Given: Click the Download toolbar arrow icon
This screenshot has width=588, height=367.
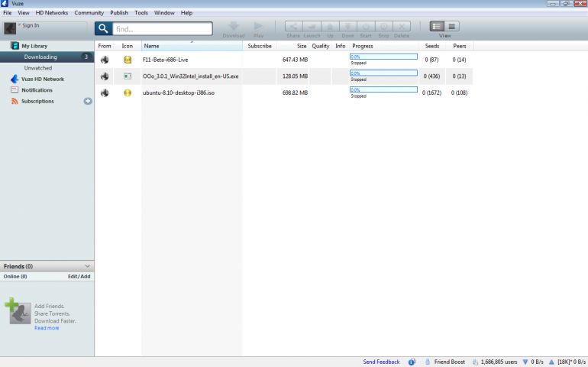Looking at the screenshot, I should 234,26.
